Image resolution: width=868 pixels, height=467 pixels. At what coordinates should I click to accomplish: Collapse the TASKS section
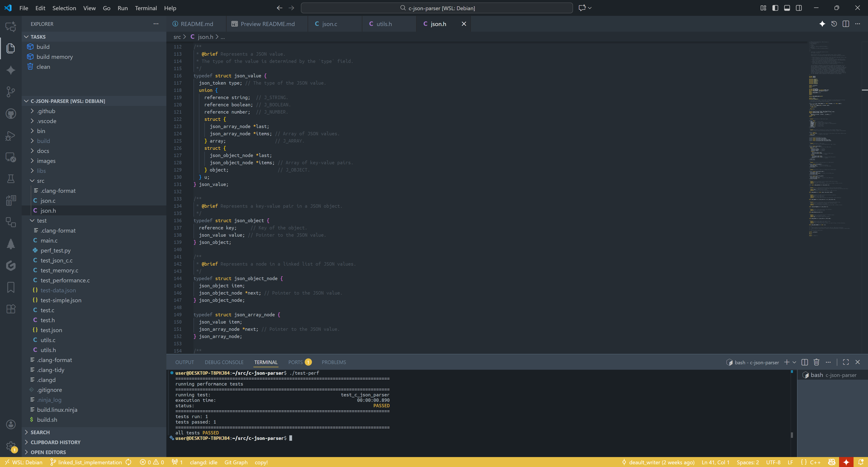[94, 37]
